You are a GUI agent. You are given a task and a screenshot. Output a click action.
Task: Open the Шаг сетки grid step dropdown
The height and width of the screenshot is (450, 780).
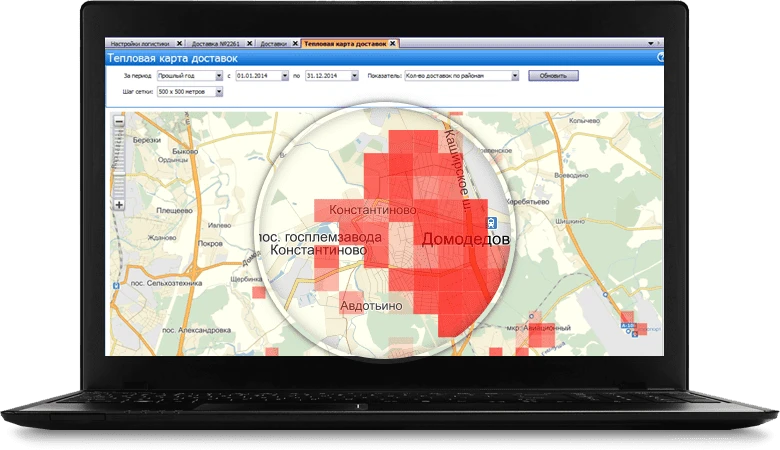219,92
